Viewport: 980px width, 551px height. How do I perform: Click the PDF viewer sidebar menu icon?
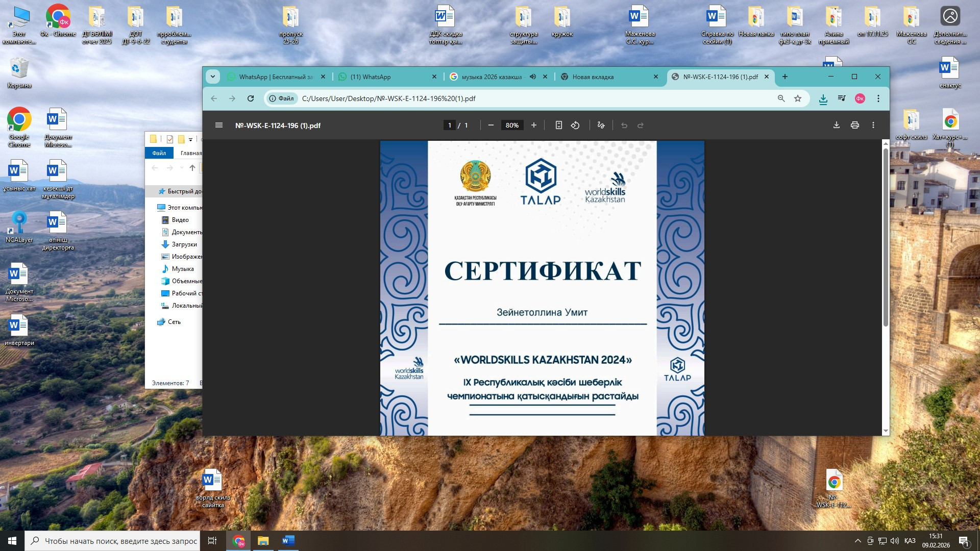coord(219,125)
